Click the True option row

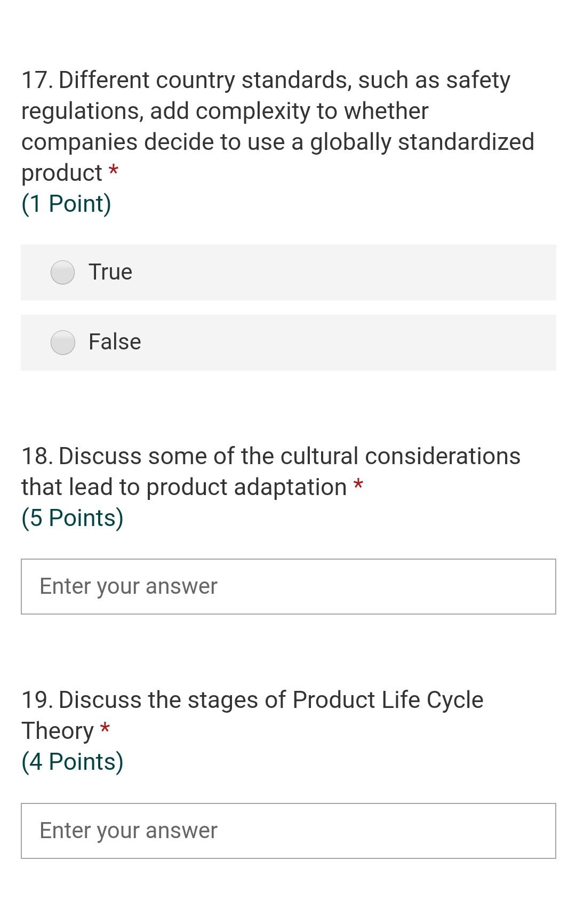(288, 273)
